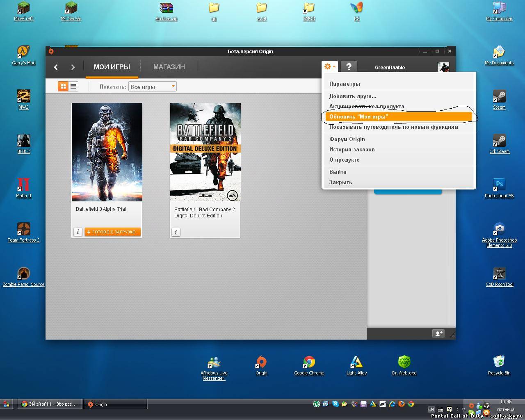Image resolution: width=525 pixels, height=420 pixels.
Task: Click the Windows Start button
Action: [x=6, y=404]
